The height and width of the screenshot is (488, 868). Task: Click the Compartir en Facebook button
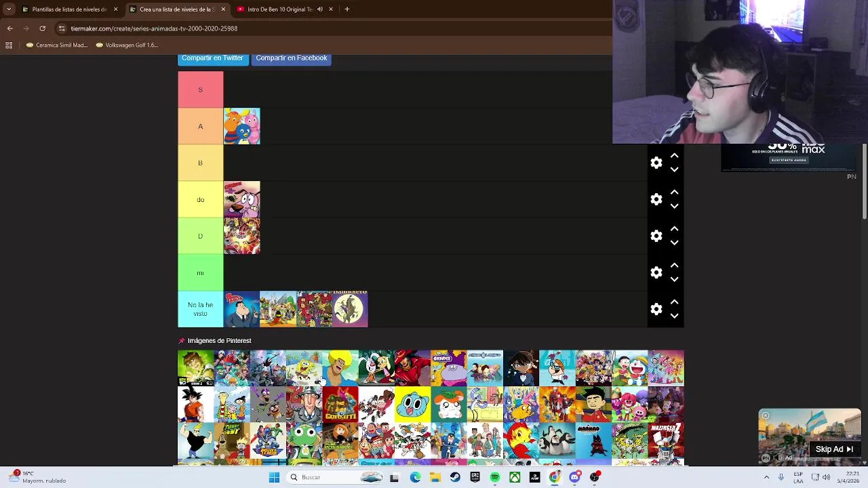[x=292, y=58]
